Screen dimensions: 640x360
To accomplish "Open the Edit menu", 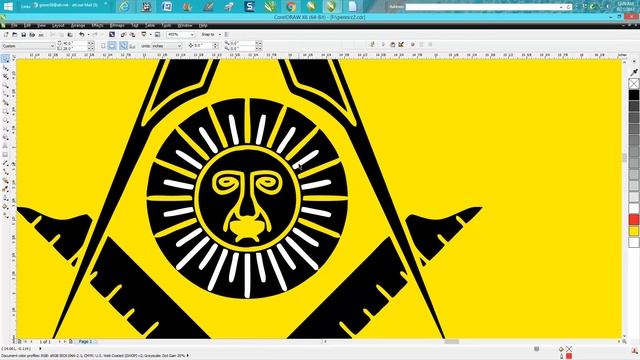I will (27, 26).
